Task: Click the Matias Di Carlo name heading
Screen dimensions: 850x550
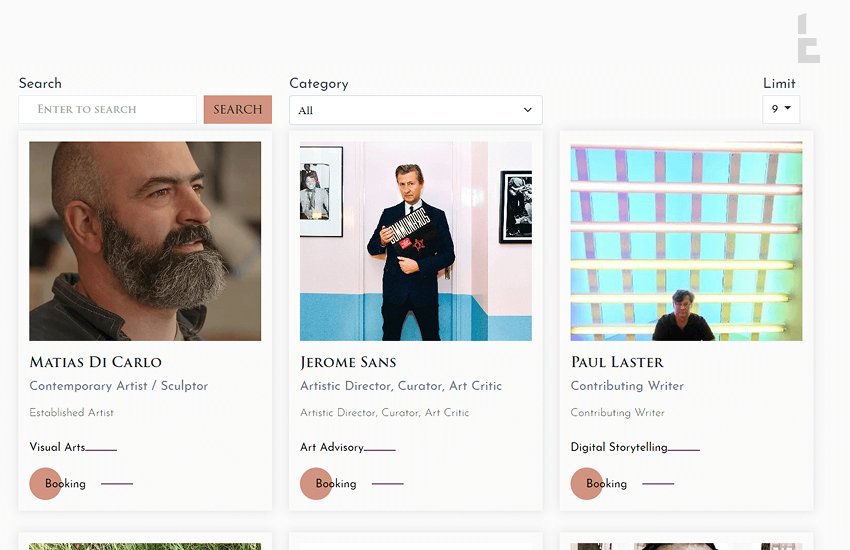Action: (95, 362)
